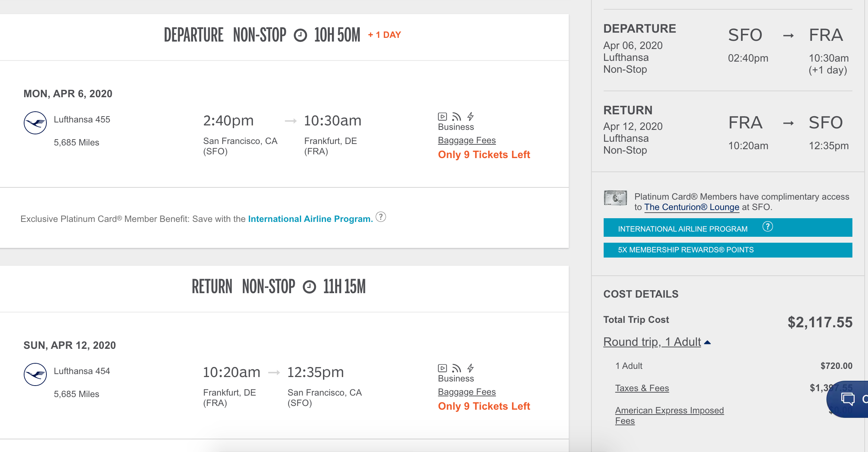Image resolution: width=868 pixels, height=452 pixels.
Task: Click the Total Trip Cost amount
Action: [x=820, y=322]
